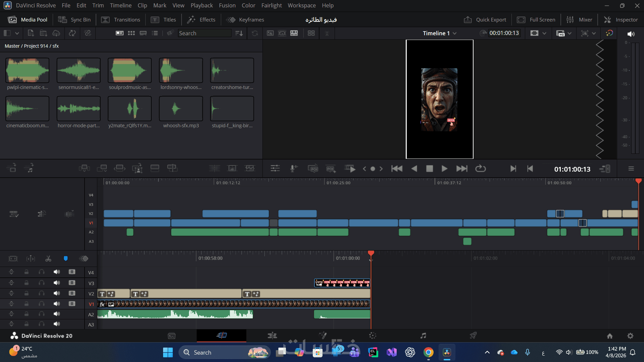
Task: Switch media pool to list view icon
Action: [155, 33]
